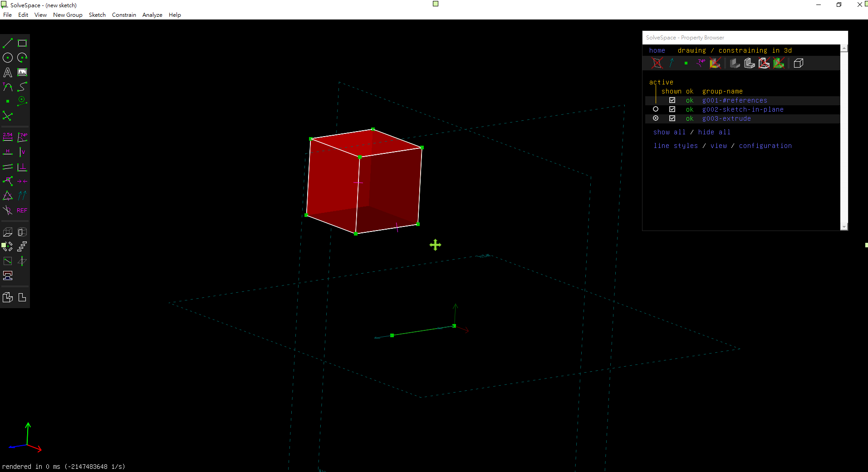Select the text (A) sketch tool
868x472 pixels.
(8, 72)
